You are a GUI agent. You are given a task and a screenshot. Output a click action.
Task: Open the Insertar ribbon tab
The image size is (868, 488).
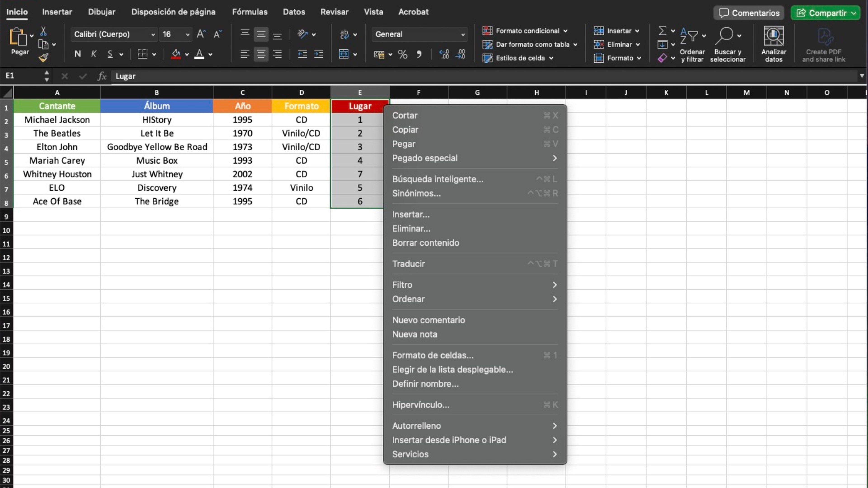tap(57, 12)
